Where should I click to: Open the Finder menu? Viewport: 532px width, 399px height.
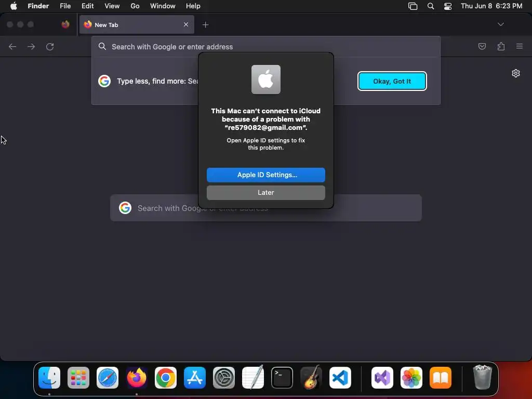(x=38, y=6)
